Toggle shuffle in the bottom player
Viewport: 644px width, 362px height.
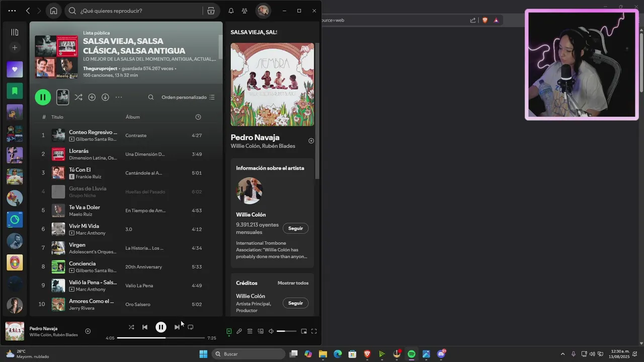coord(131,327)
